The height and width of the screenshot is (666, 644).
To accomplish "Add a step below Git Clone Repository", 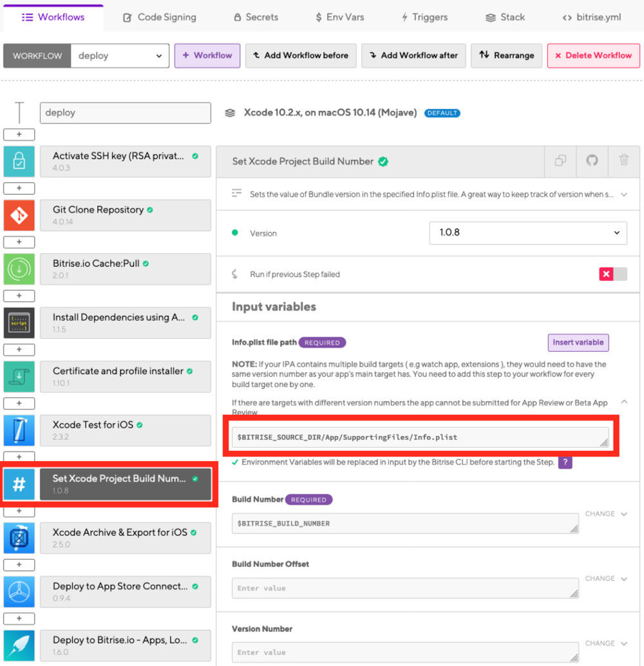I will (19, 242).
